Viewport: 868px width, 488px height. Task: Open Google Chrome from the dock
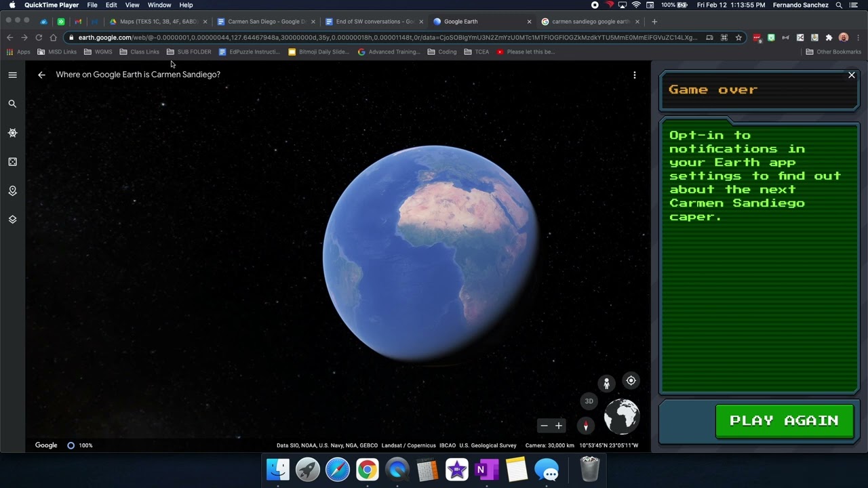(368, 469)
